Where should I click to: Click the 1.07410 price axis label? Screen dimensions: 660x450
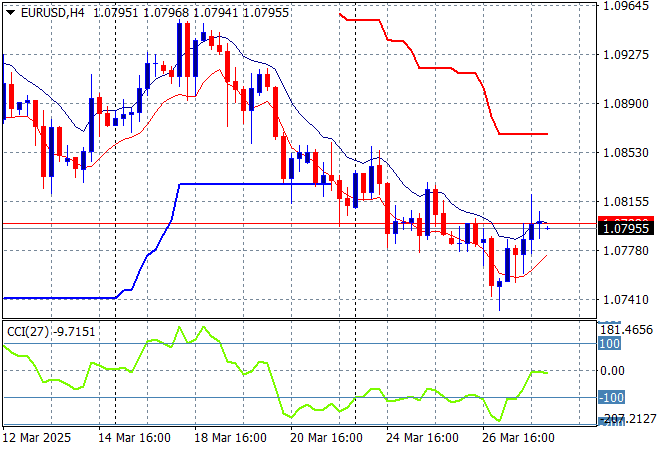click(626, 299)
